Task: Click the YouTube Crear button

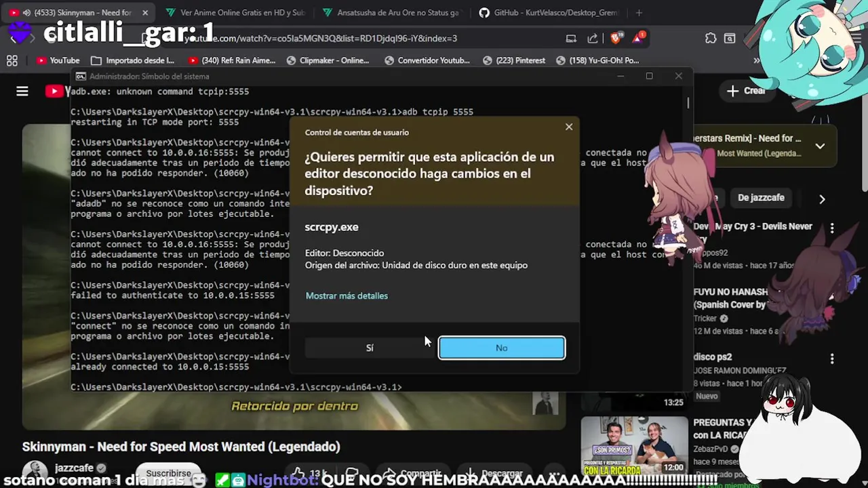Action: tap(746, 91)
